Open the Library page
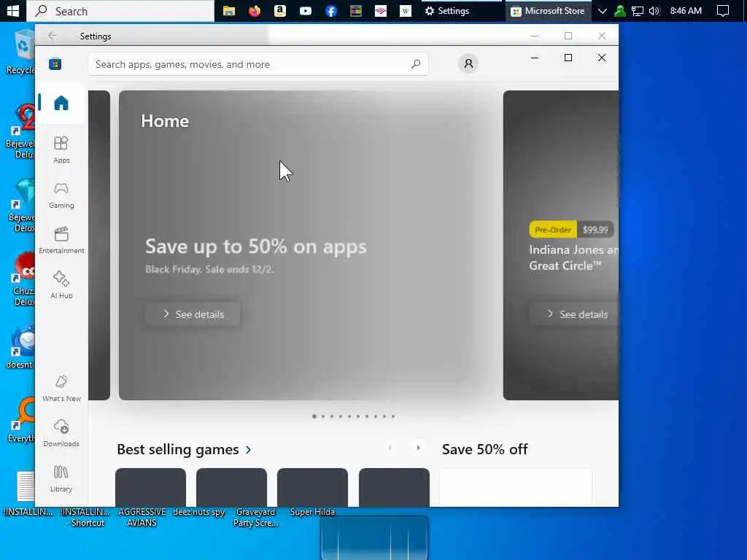747x560 pixels. coord(61,478)
